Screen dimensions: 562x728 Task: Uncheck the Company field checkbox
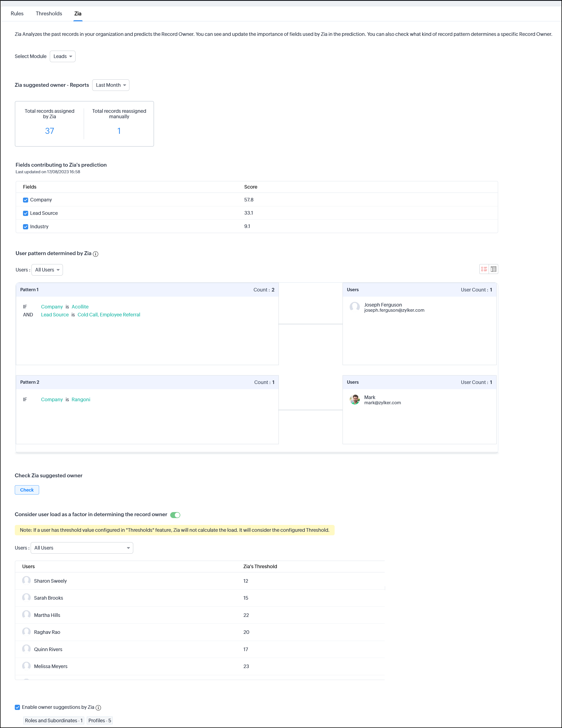click(x=26, y=200)
